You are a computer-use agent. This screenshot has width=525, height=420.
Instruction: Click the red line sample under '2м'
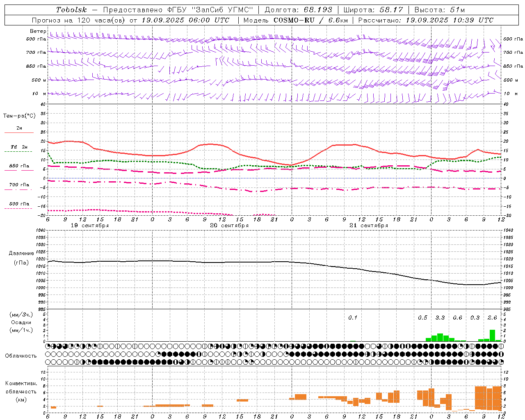point(19,132)
